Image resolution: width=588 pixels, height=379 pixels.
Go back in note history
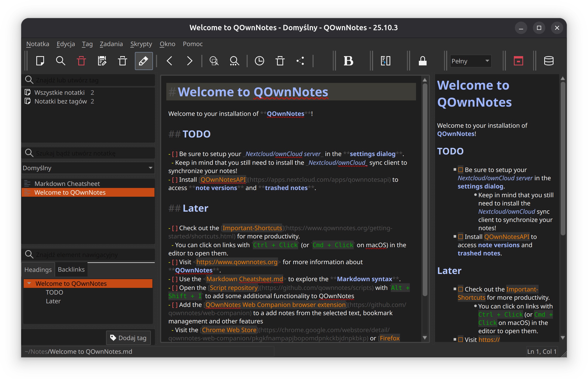169,61
